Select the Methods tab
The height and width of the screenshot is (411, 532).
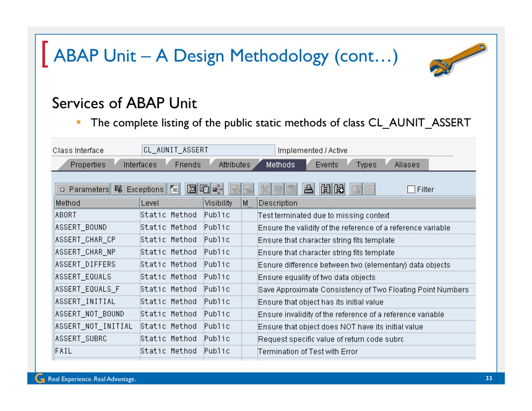click(x=280, y=165)
